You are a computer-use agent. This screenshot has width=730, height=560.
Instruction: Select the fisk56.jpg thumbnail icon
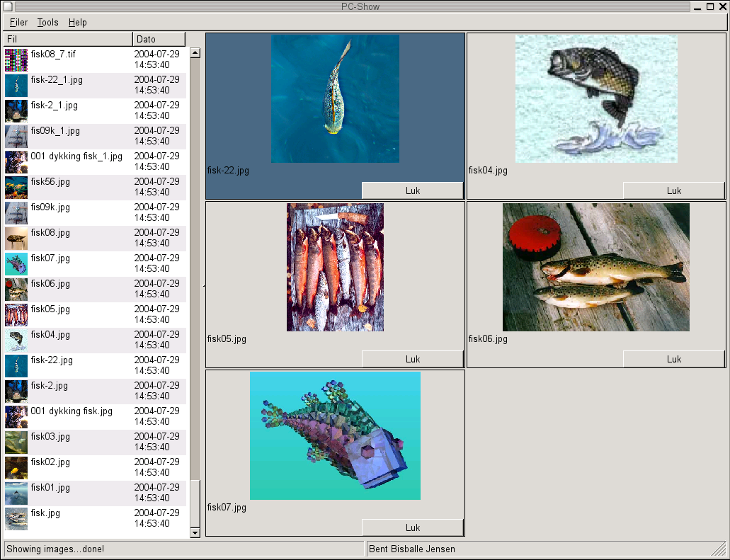(16, 188)
